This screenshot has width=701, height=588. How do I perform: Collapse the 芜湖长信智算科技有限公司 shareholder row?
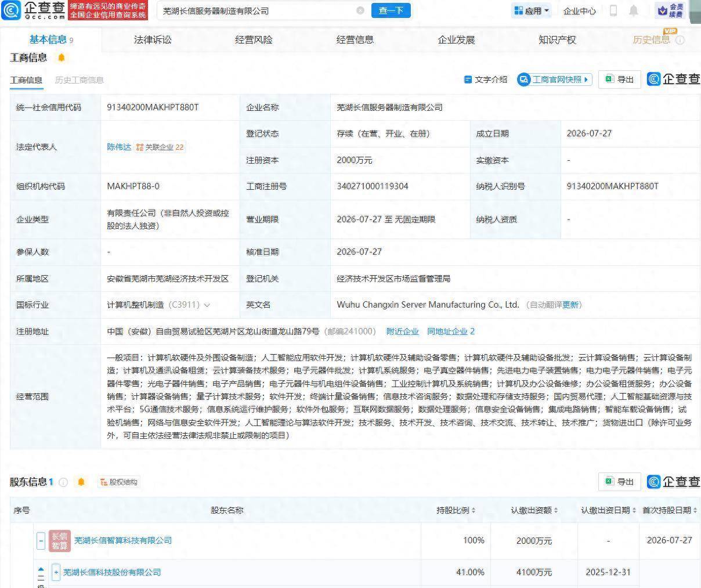pos(41,541)
